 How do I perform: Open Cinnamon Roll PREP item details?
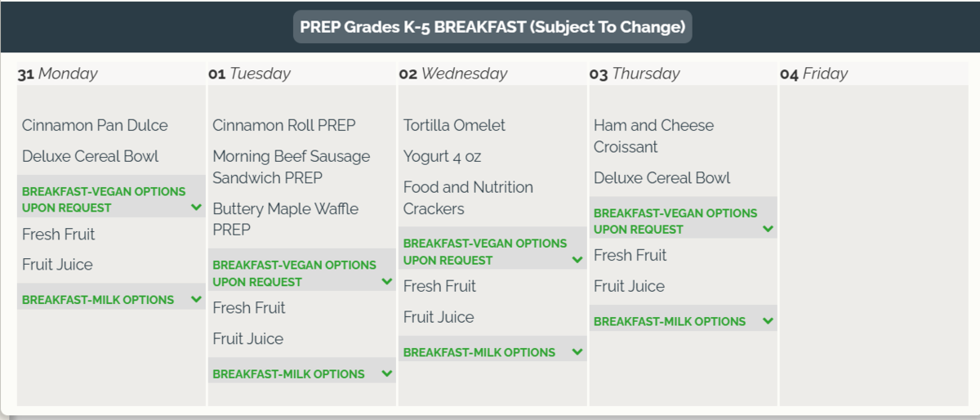coord(284,125)
